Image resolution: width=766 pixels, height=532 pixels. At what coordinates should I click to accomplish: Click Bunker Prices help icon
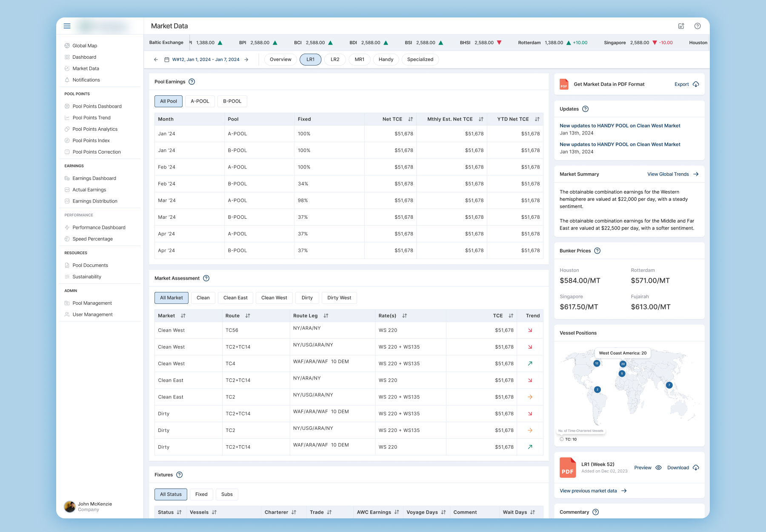click(x=597, y=251)
